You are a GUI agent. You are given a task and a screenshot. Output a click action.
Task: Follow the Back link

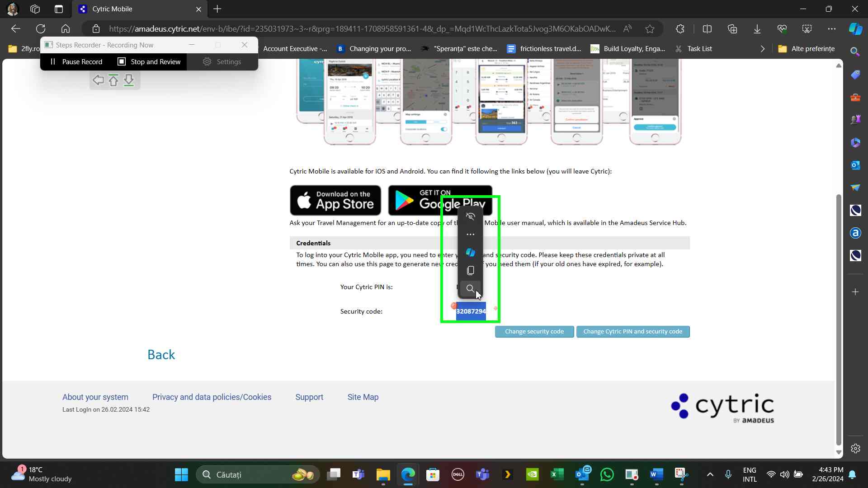coord(161,355)
